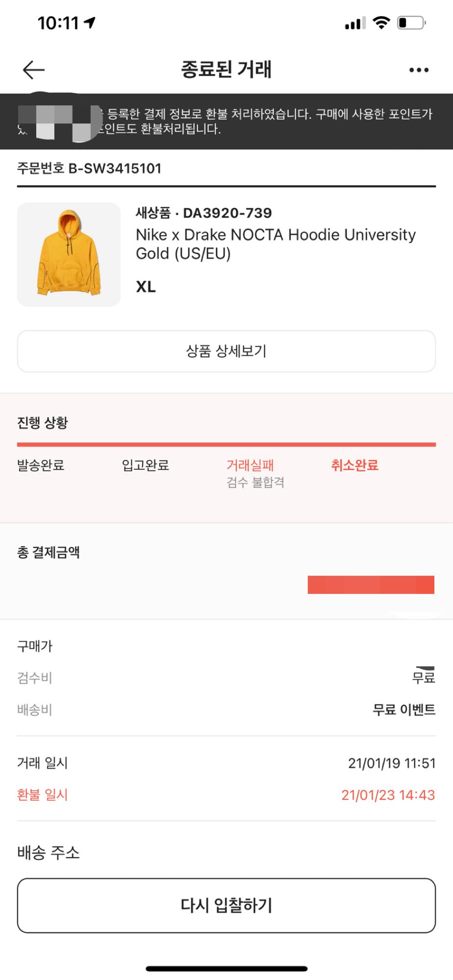Tap the red progress bar under 진행 상황
This screenshot has height=980, width=453.
point(226,444)
